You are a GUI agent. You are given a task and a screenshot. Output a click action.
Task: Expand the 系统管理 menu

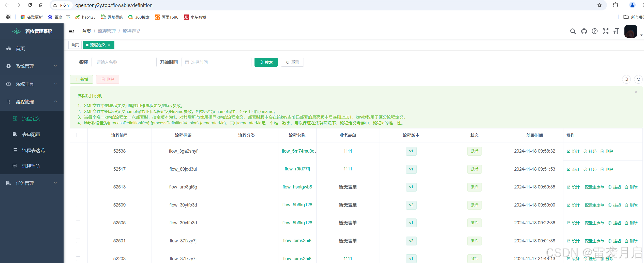24,66
